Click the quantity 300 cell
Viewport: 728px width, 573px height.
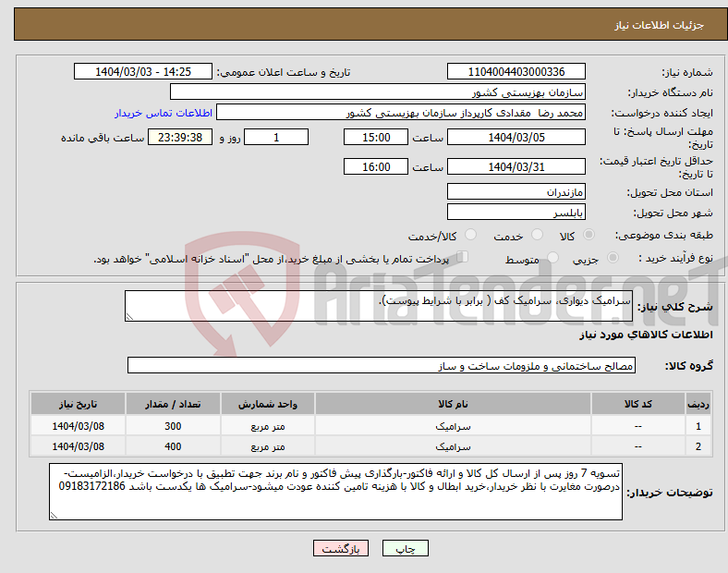point(173,426)
